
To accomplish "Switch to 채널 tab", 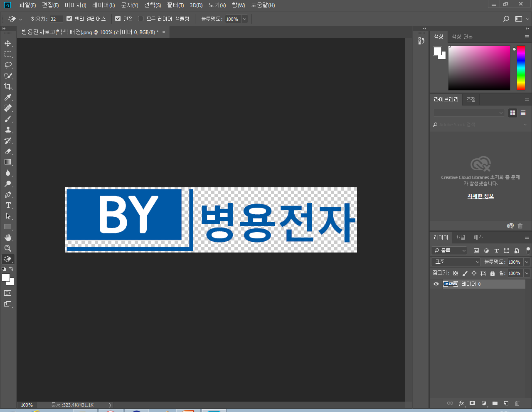I will [461, 238].
